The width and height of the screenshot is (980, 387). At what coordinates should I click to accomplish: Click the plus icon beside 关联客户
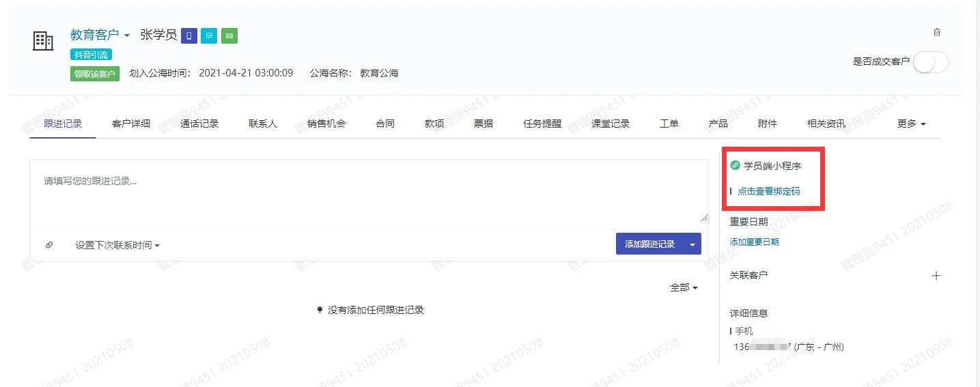[936, 276]
